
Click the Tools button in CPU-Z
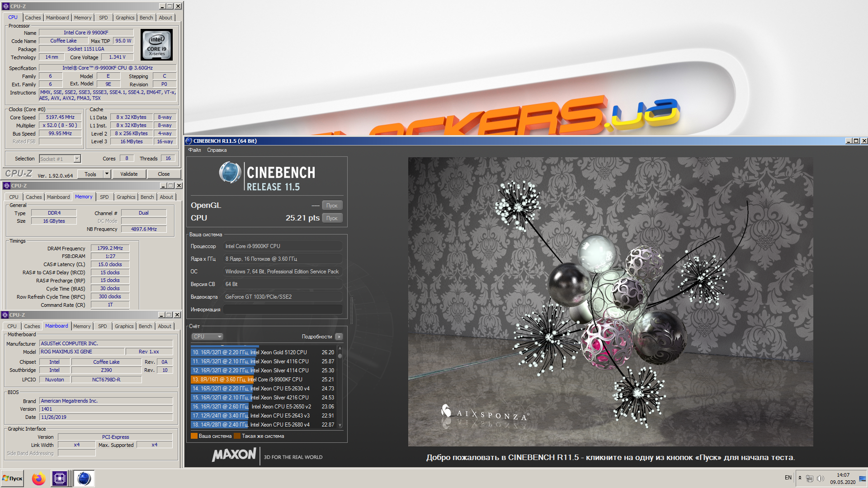coord(90,174)
